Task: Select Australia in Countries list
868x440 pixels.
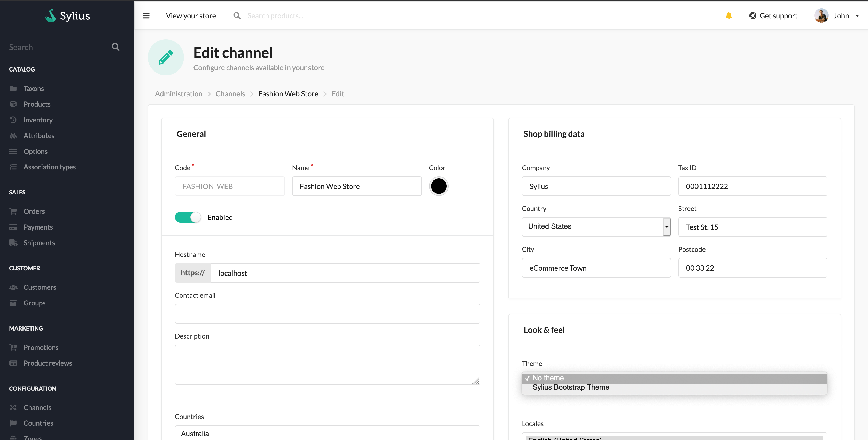Action: [195, 434]
